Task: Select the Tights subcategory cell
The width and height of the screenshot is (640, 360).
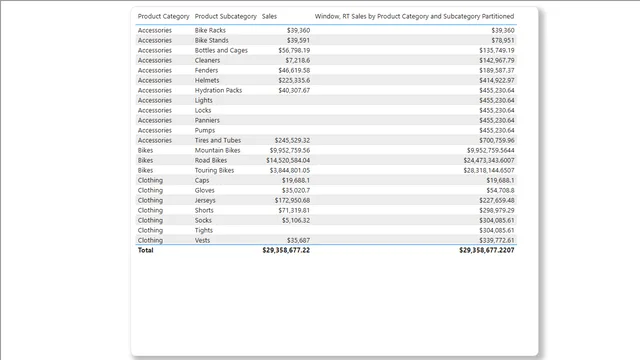Action: click(203, 230)
